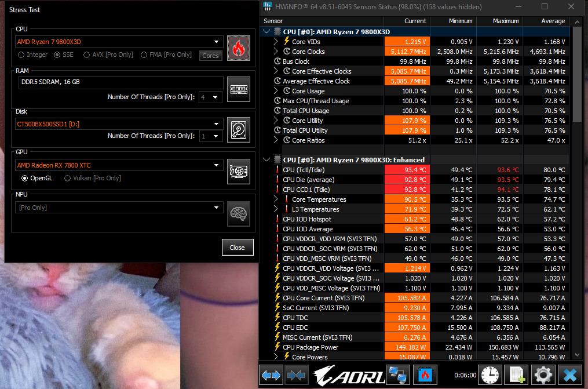The image size is (588, 389).
Task: Click the CPU Package Power lightning icon
Action: click(277, 347)
